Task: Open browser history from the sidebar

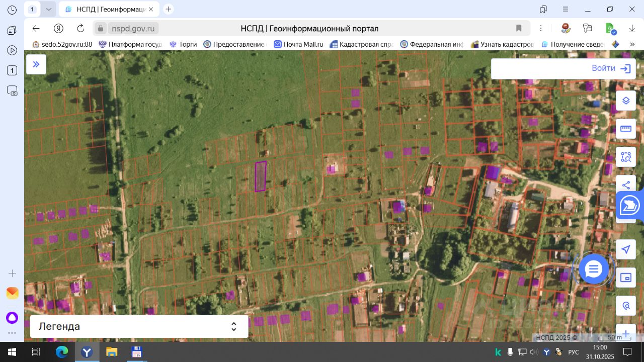Action: click(12, 10)
